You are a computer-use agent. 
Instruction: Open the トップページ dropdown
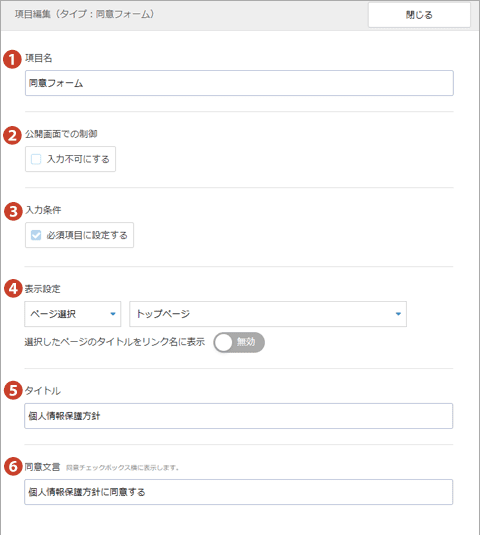(x=268, y=314)
